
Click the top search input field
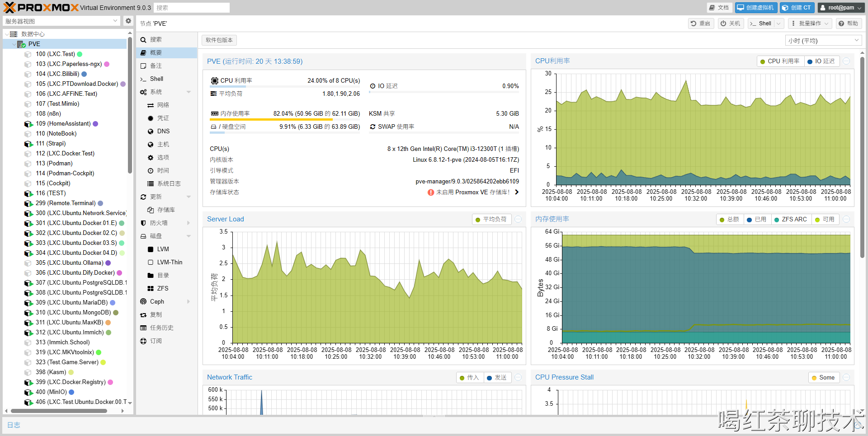(x=192, y=8)
